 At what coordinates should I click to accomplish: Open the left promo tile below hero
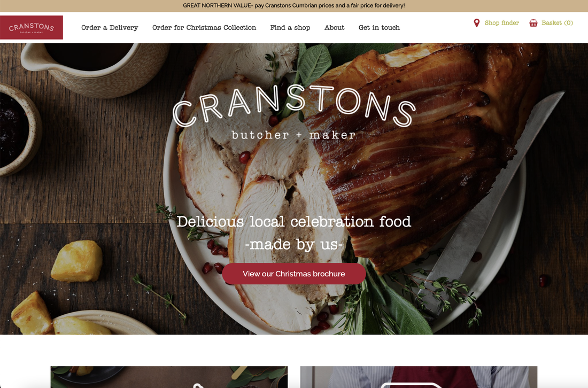point(169,377)
